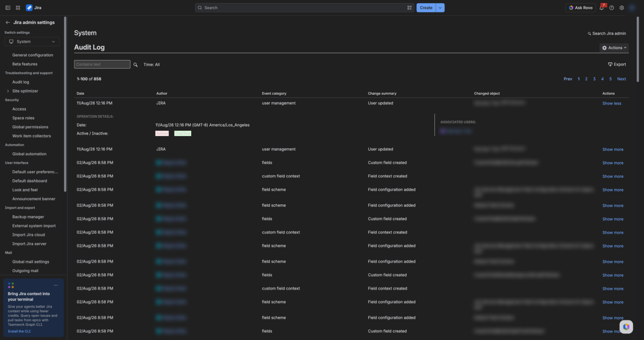644x340 pixels.
Task: Open Global automation in sidebar
Action: click(x=30, y=154)
